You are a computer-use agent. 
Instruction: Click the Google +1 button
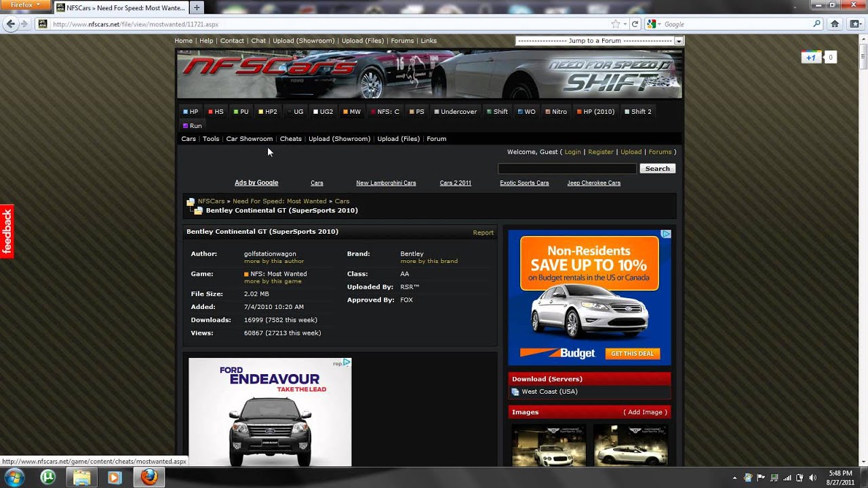(x=810, y=58)
